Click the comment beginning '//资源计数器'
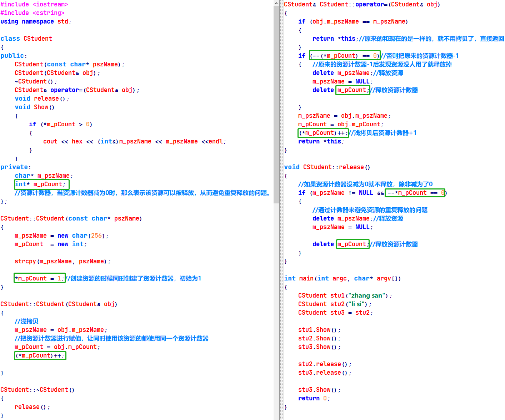The image size is (505, 420). click(x=143, y=193)
